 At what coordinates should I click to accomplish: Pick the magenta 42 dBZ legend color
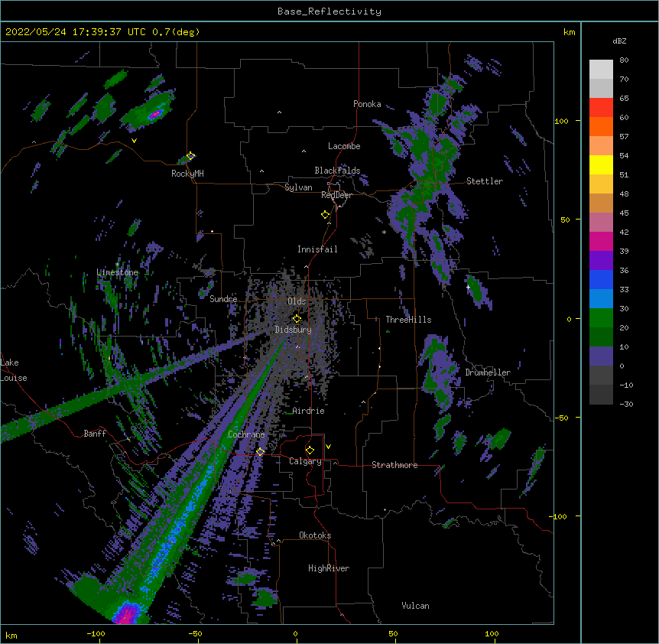601,241
